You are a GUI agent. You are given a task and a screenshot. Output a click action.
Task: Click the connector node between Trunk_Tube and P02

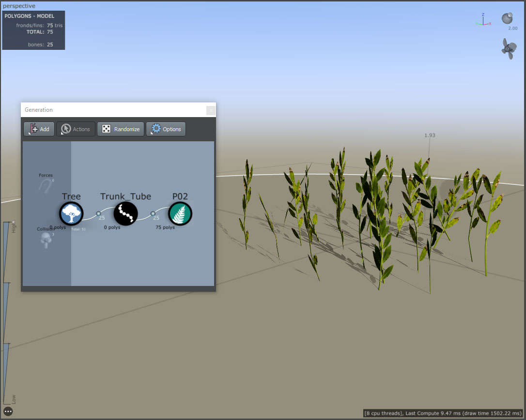(x=153, y=213)
